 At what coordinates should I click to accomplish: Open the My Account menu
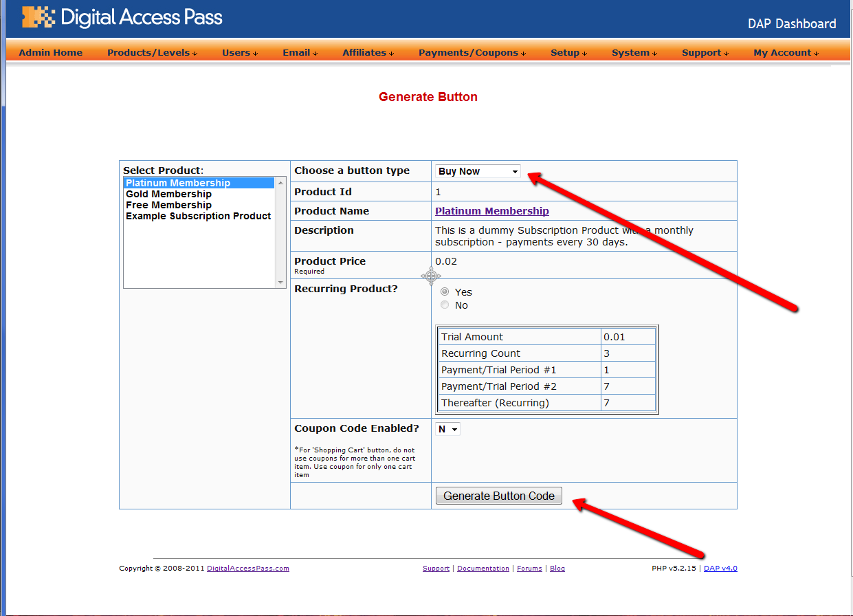point(785,53)
